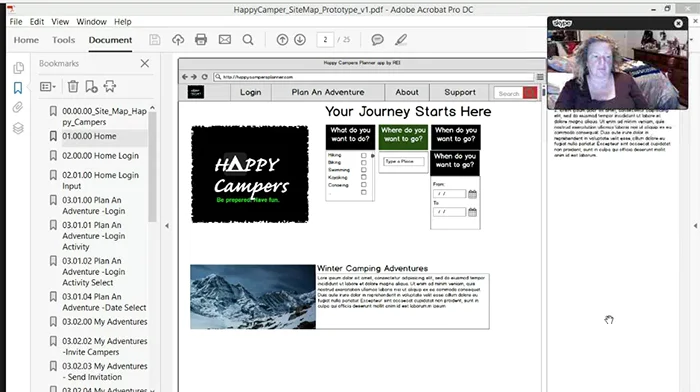This screenshot has width=700, height=392.
Task: Click the To date calendar icon
Action: click(472, 212)
